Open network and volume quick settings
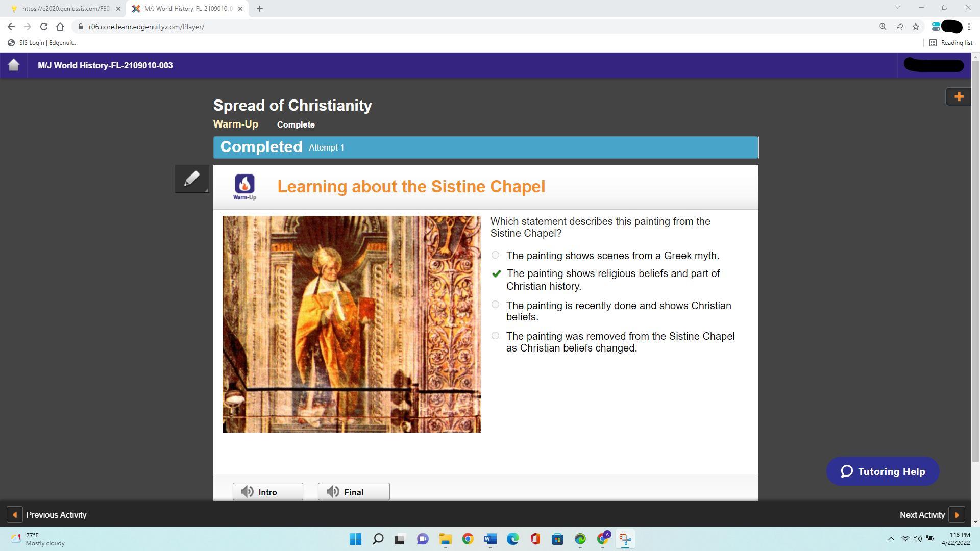Viewport: 980px width, 551px height. tap(918, 539)
